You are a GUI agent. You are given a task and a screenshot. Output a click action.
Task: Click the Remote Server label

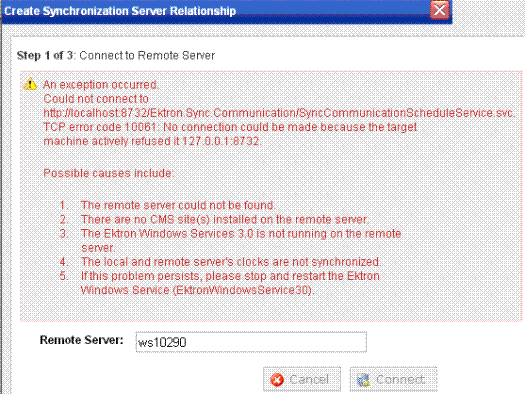point(81,340)
